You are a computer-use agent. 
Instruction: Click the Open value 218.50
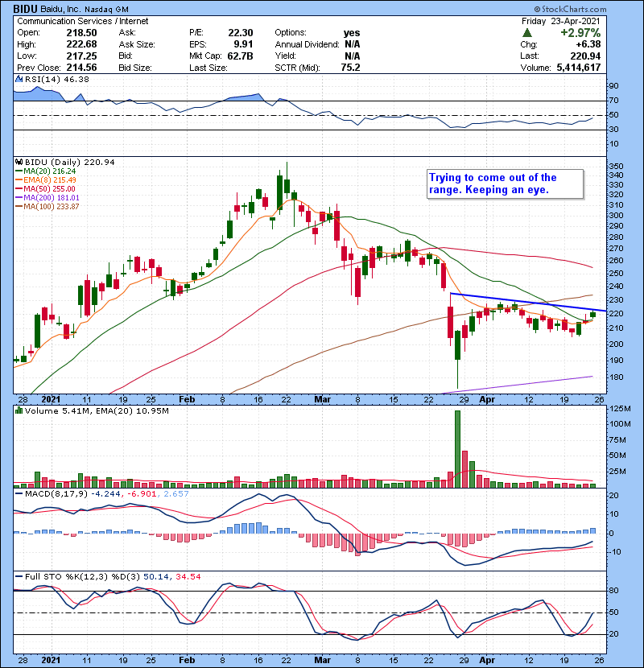[x=81, y=33]
